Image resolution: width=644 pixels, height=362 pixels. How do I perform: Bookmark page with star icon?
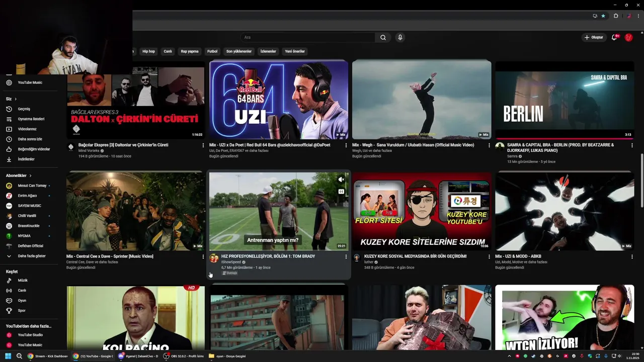[x=603, y=16]
